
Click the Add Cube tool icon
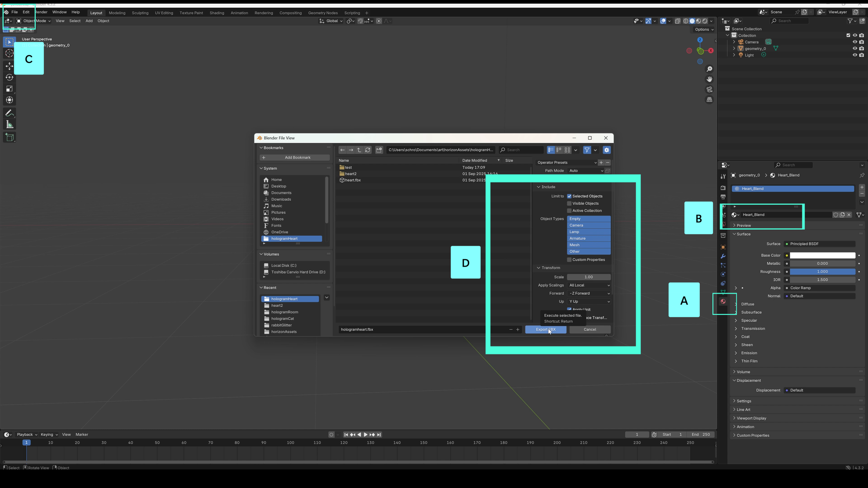coord(9,137)
